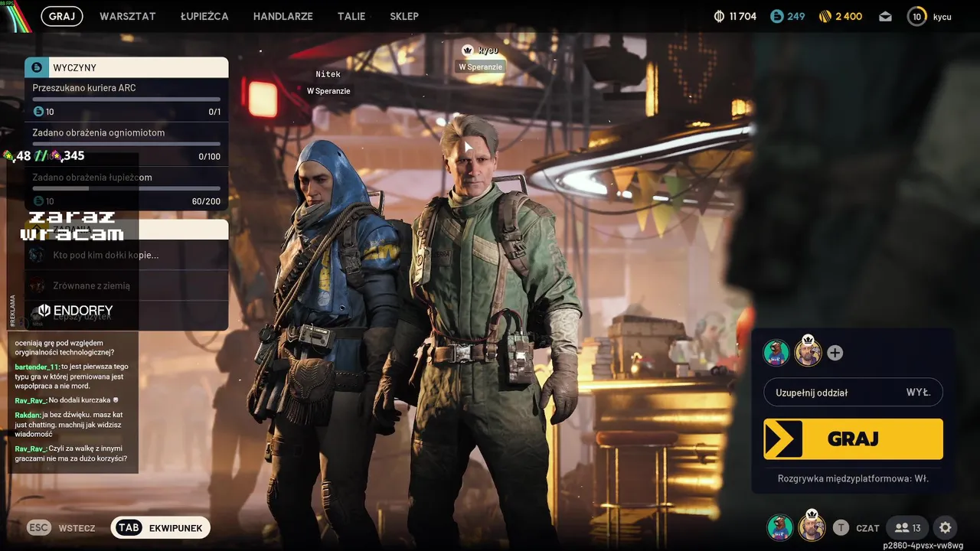Click the 0/1 progress count

(x=214, y=112)
